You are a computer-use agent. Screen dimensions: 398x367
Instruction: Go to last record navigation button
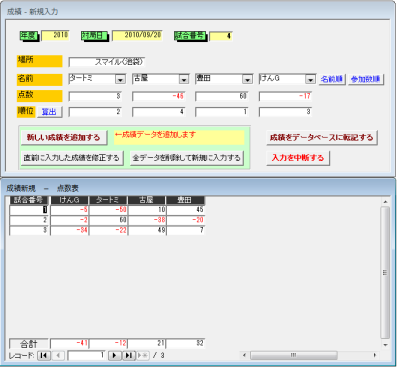(x=129, y=356)
